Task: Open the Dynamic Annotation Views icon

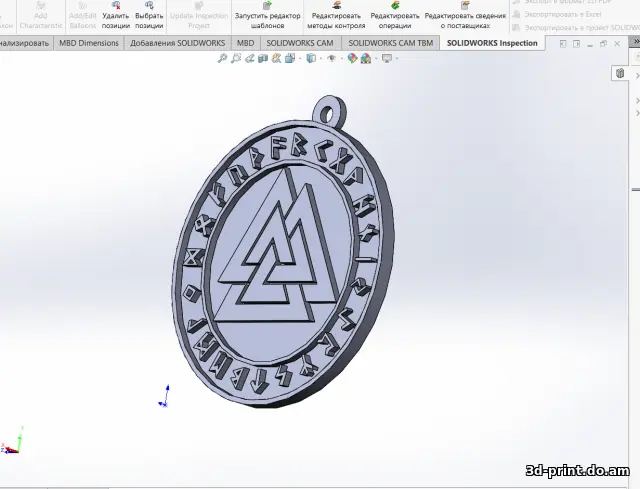Action: [276, 58]
